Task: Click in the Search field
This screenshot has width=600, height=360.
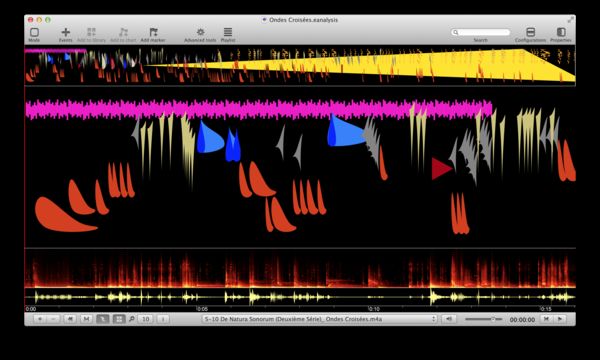Action: tap(481, 33)
